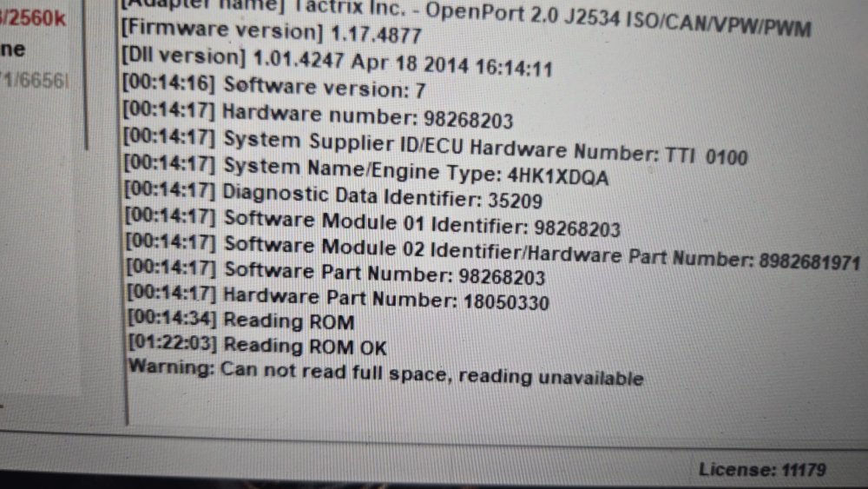The image size is (868, 489).
Task: Select the 00:14:34 Reading ROM log entry
Action: [240, 320]
